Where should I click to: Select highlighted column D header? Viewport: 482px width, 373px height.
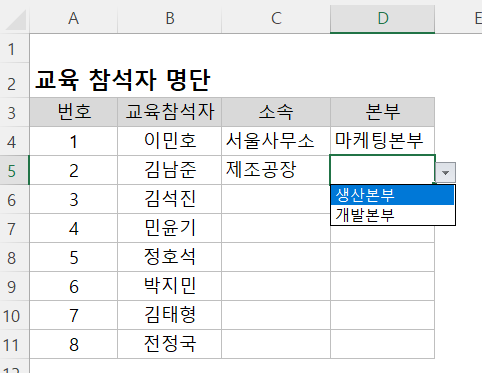[x=383, y=18]
